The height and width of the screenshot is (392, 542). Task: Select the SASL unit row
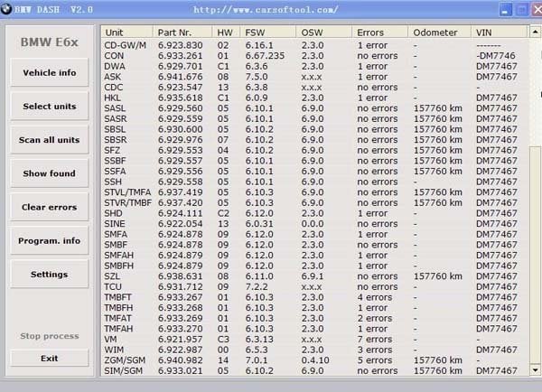314,108
